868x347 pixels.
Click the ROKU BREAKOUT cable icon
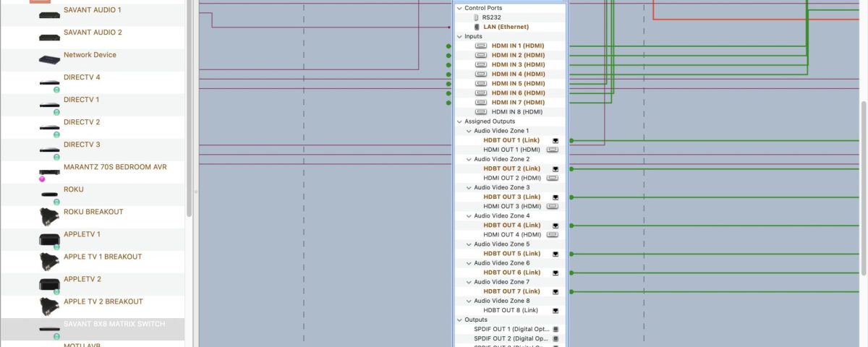pyautogui.click(x=49, y=216)
